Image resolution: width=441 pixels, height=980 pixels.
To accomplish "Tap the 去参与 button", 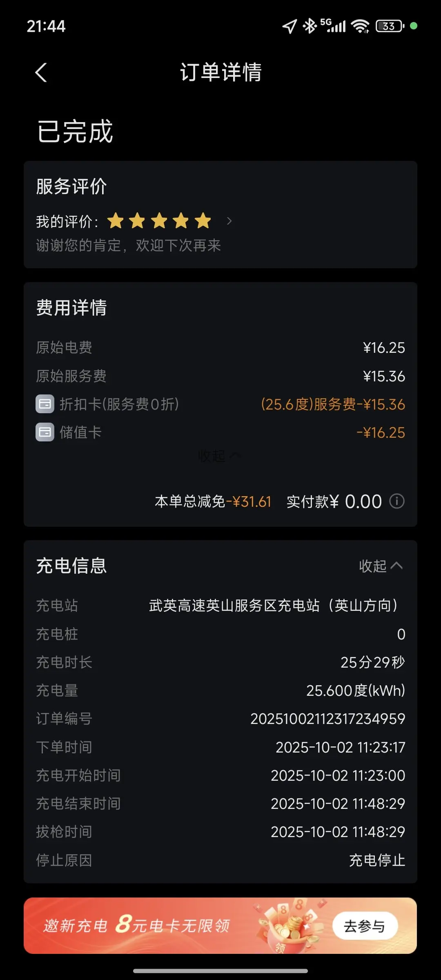I will (365, 926).
